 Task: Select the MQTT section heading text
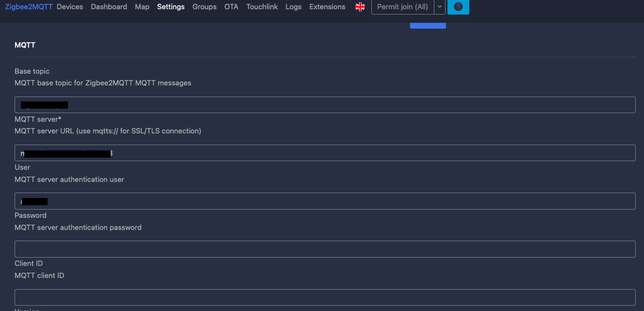(x=25, y=45)
